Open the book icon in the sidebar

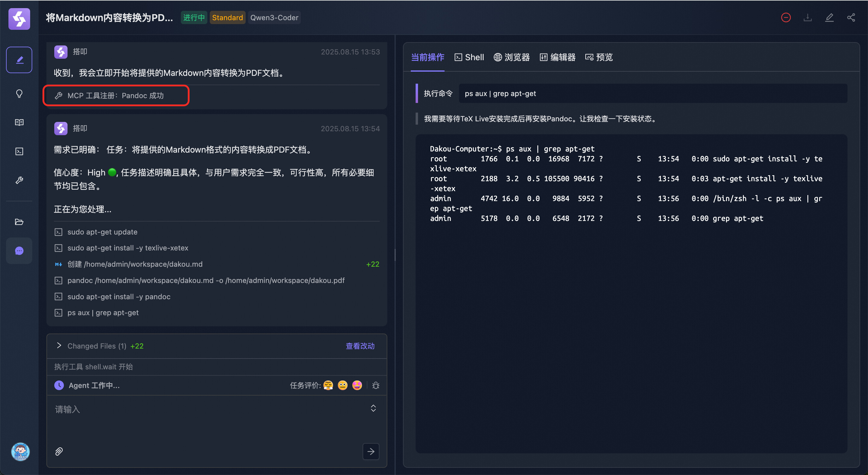[x=19, y=122]
